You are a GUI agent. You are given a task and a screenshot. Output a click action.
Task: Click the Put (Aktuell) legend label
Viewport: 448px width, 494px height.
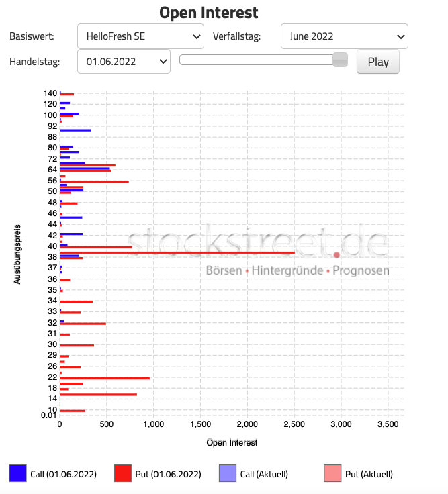(369, 474)
